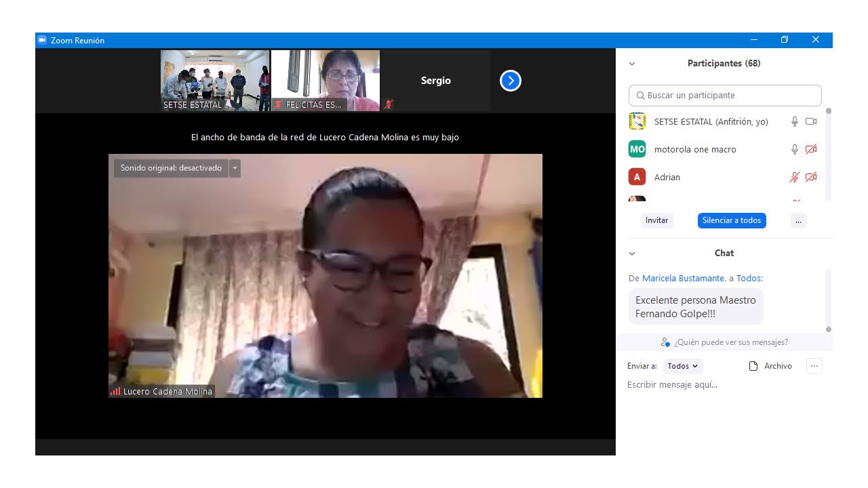The width and height of the screenshot is (868, 488).
Task: Click Maricela Bustamante sender name
Action: 684,278
